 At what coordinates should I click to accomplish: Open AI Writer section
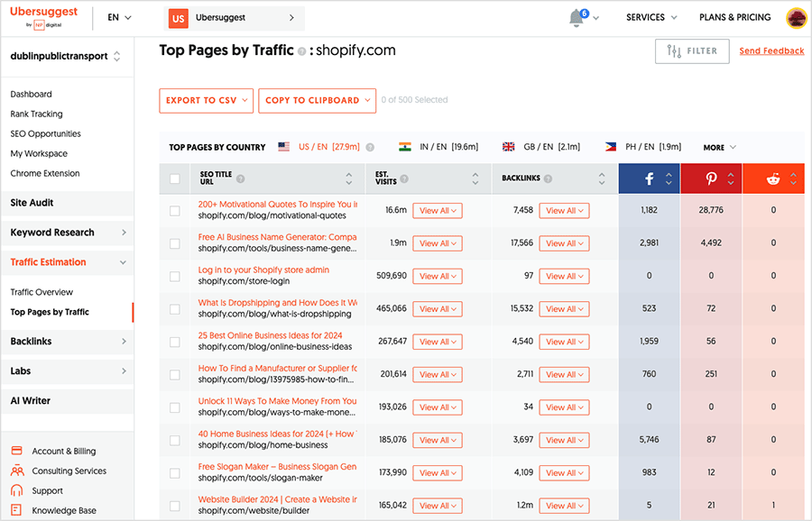point(68,401)
